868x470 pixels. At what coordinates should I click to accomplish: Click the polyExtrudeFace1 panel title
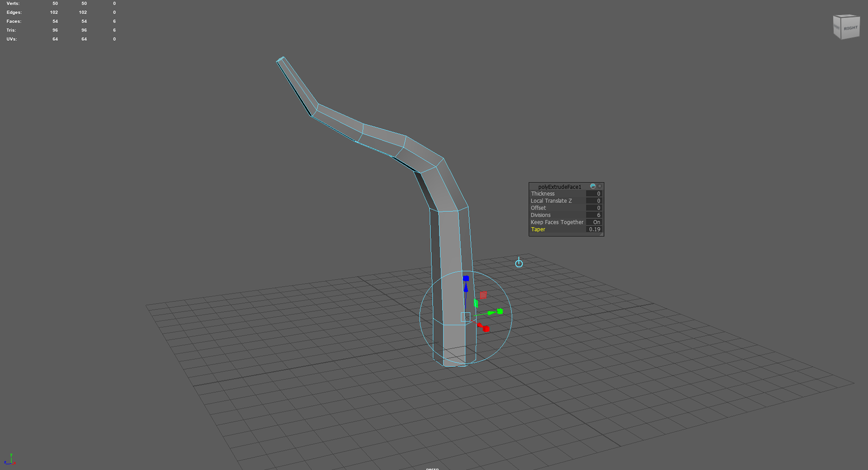point(560,187)
